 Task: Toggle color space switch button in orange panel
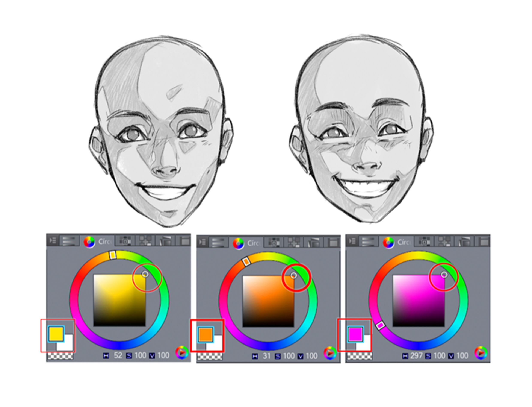[330, 354]
